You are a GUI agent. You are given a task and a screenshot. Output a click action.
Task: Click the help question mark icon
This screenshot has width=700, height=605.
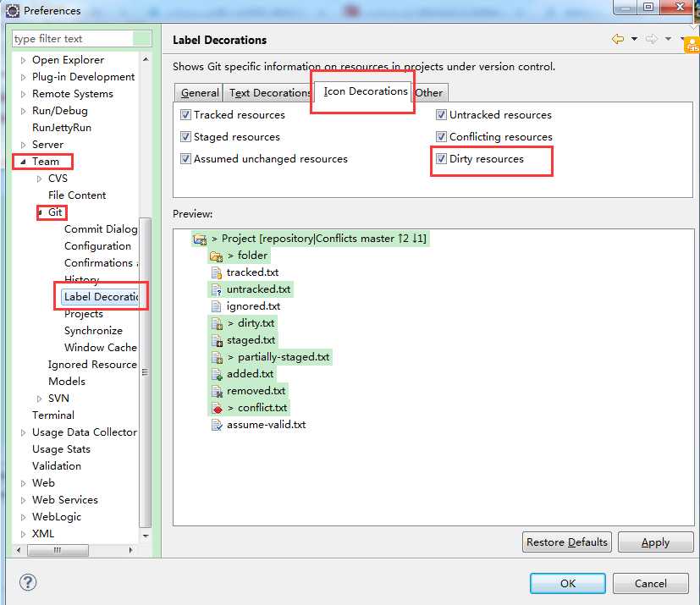(28, 582)
